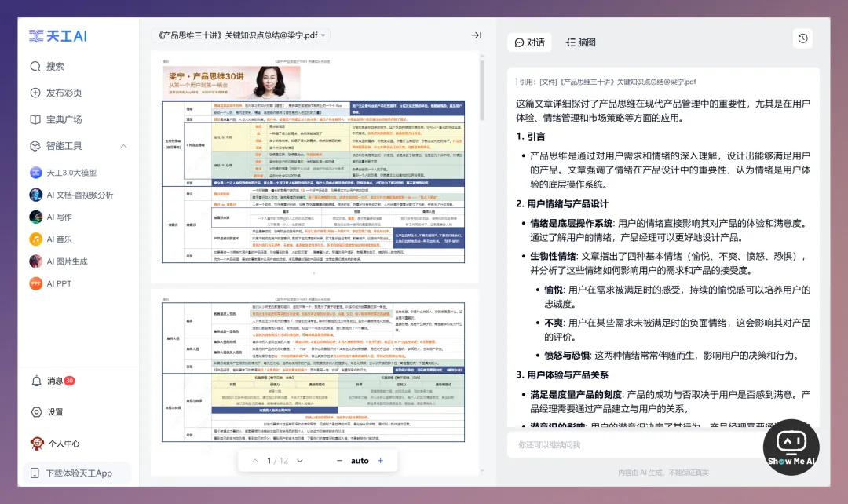Open chat history clock icon
848x504 pixels.
[802, 38]
